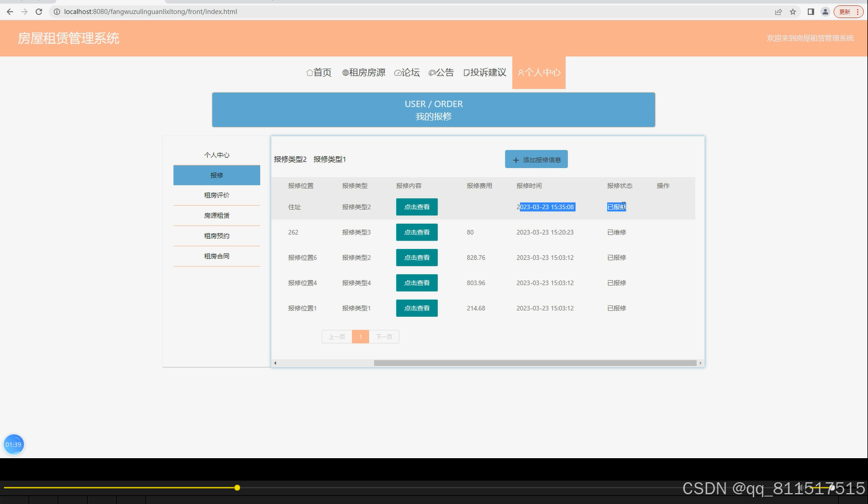Click the table scrollbar right arrow
The width and height of the screenshot is (868, 504).
700,363
